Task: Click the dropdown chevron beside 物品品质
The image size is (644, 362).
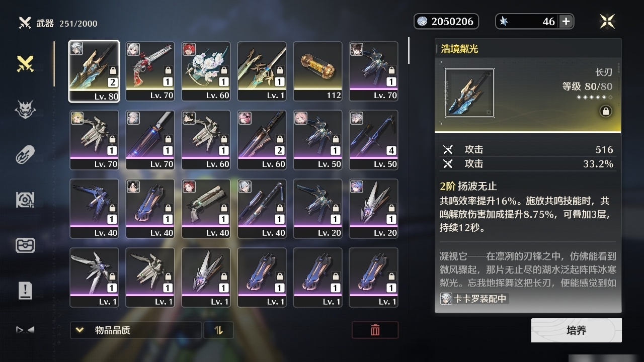Action: (x=79, y=330)
